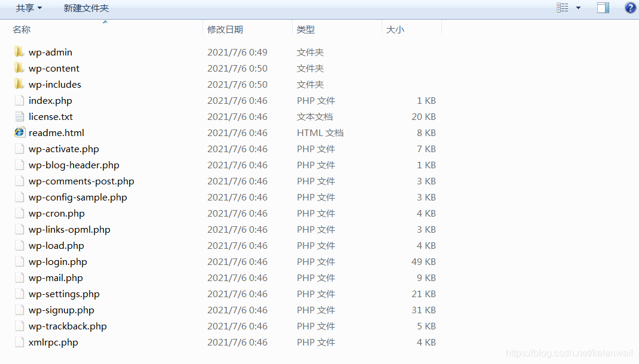Viewport: 639px width, 364px height.
Task: Sort by 修改日期 column header
Action: pyautogui.click(x=225, y=30)
